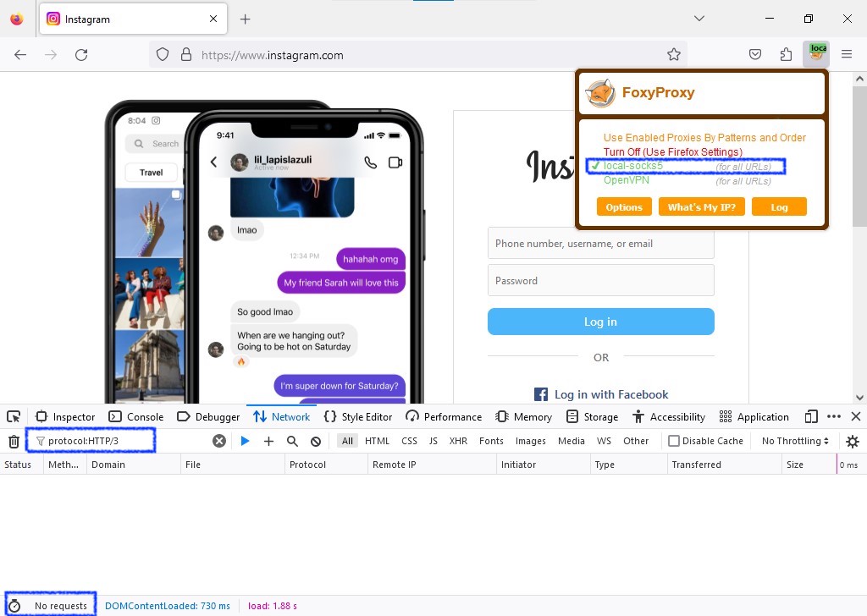The image size is (867, 616).
Task: Click the What's My IP? button
Action: [701, 207]
